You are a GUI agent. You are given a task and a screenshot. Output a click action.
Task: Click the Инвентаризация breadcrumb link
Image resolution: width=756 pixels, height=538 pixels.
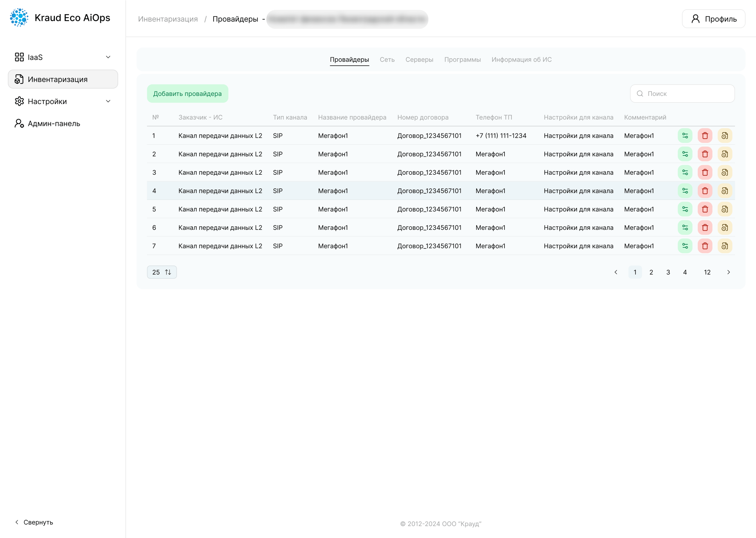[x=168, y=19]
